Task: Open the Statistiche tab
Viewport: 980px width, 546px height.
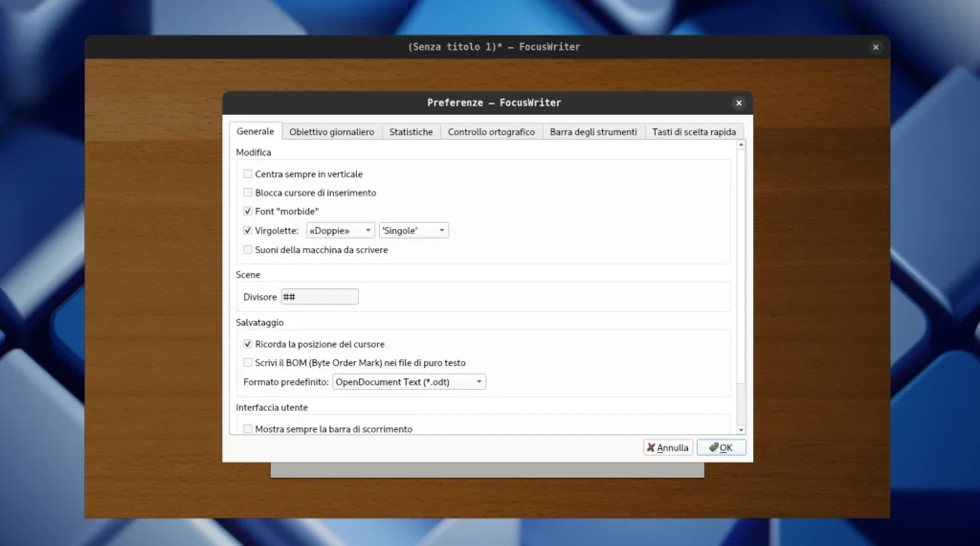Action: pos(411,132)
